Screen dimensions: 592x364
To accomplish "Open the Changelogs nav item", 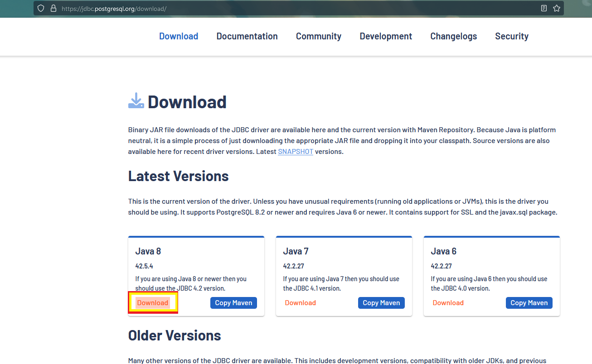I will pyautogui.click(x=454, y=36).
